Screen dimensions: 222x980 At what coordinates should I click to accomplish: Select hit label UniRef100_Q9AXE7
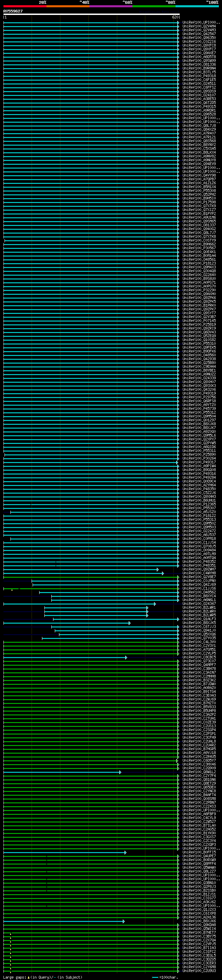click(x=199, y=53)
